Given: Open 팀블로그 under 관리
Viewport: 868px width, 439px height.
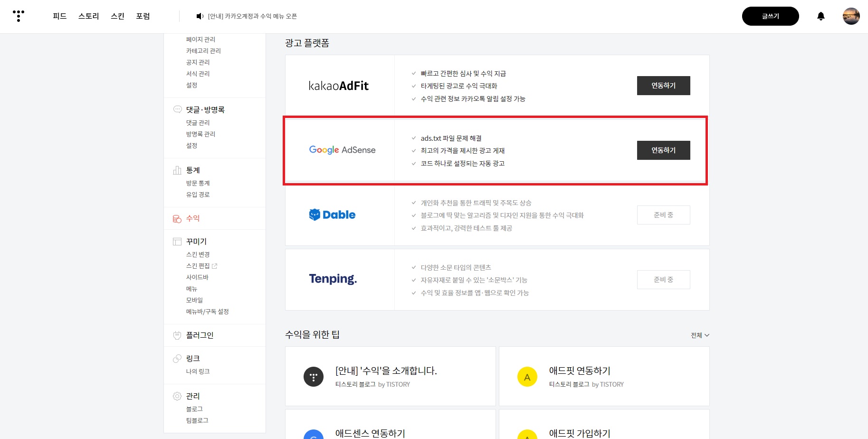Looking at the screenshot, I should pos(197,420).
